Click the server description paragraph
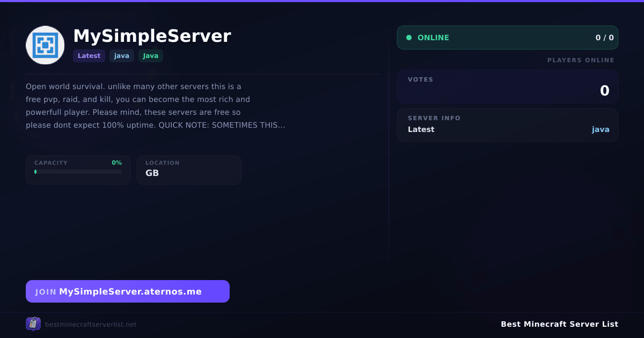Image resolution: width=644 pixels, height=338 pixels. click(156, 106)
